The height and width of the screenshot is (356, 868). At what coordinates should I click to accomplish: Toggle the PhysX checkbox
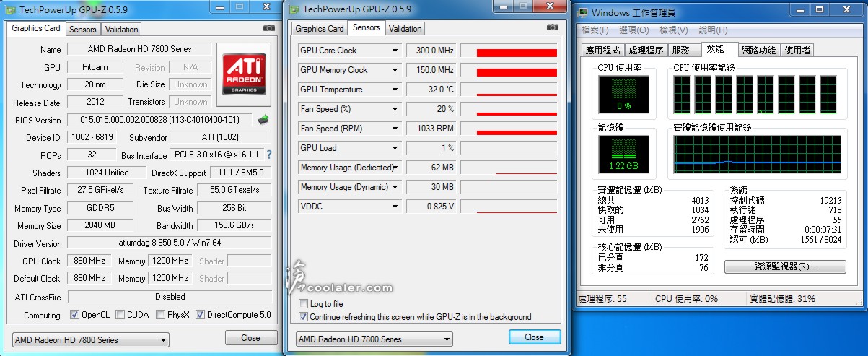160,315
